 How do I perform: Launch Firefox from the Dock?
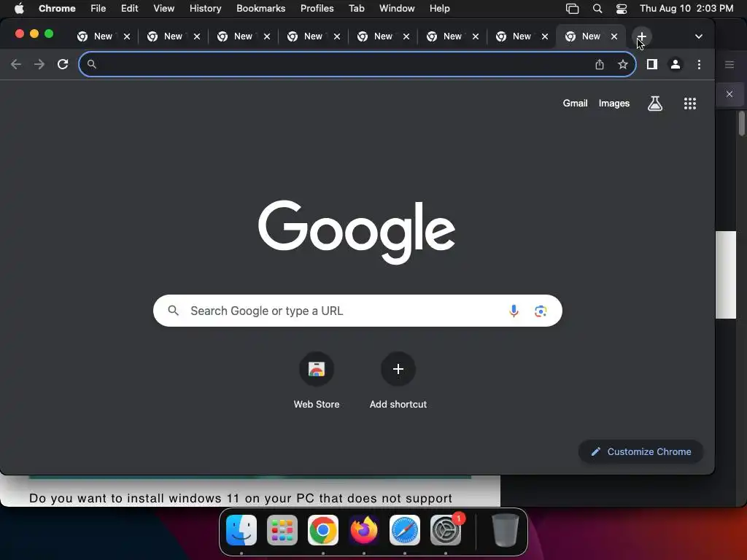[364, 530]
